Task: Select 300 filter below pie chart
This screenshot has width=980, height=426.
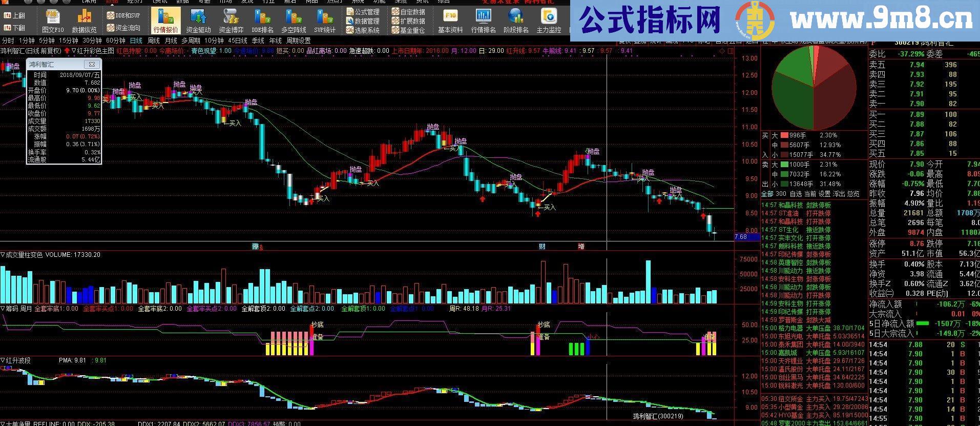Action: pos(781,194)
